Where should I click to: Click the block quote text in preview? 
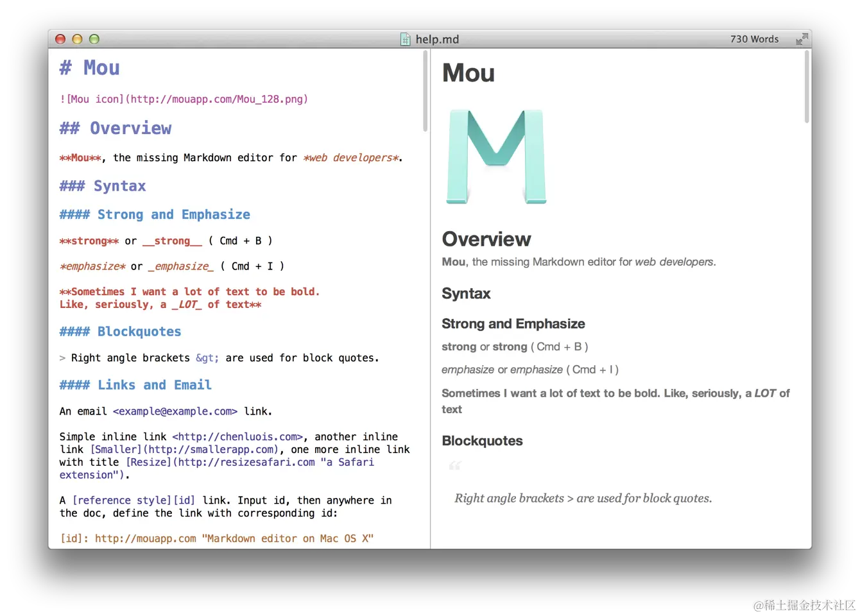pos(583,499)
